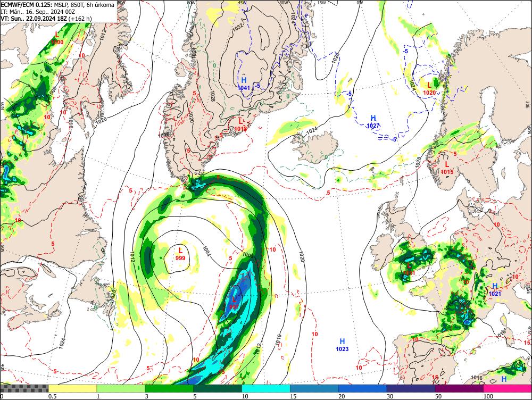Click legend value label '50'
The height and width of the screenshot is (400, 532).
tap(438, 396)
